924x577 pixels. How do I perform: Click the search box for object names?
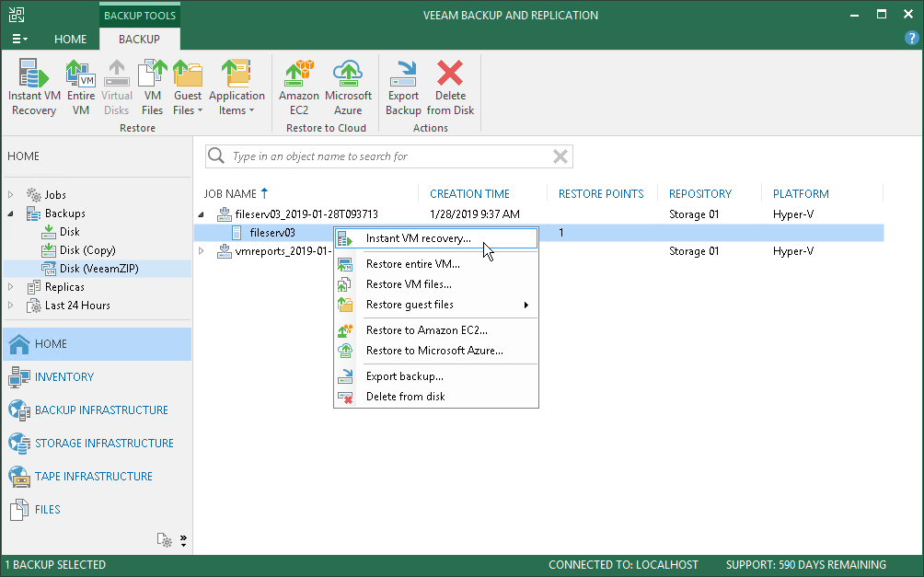point(389,156)
